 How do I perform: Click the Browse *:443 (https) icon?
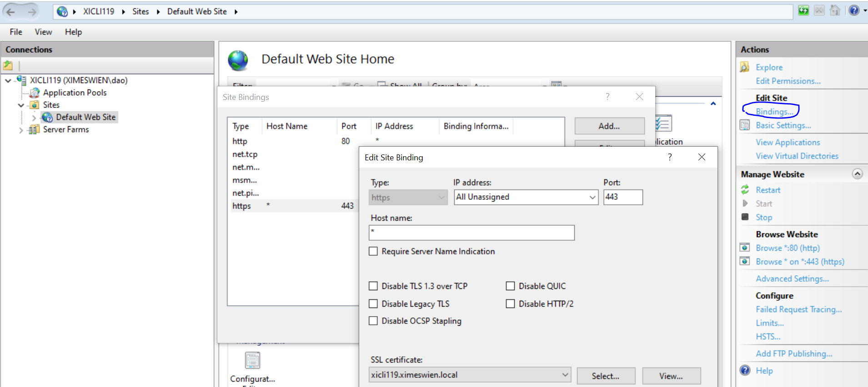click(x=745, y=261)
